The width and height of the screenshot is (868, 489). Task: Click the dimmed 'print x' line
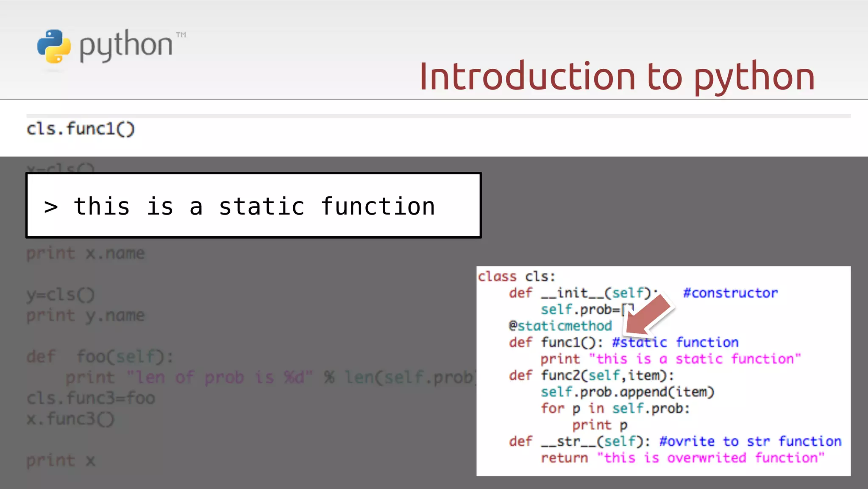61,461
